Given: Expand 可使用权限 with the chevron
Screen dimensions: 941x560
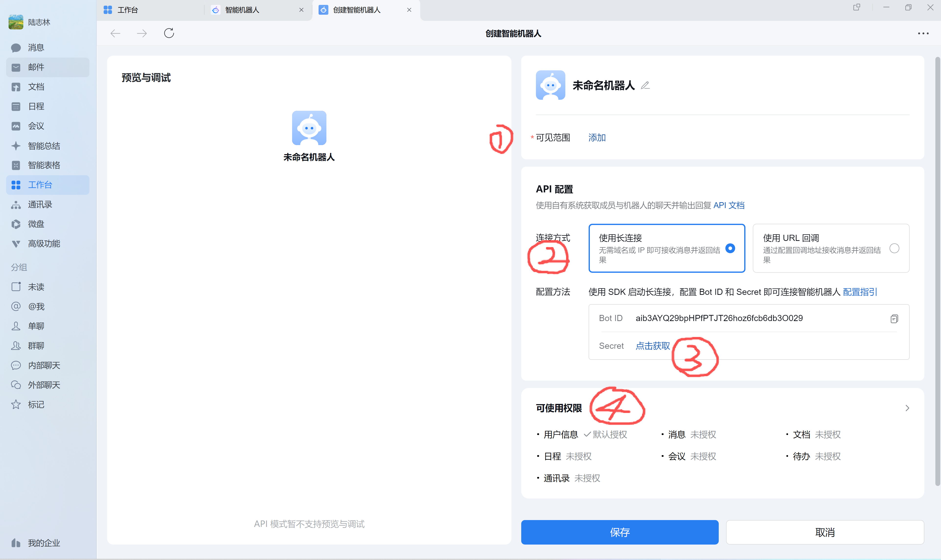Looking at the screenshot, I should (x=907, y=408).
